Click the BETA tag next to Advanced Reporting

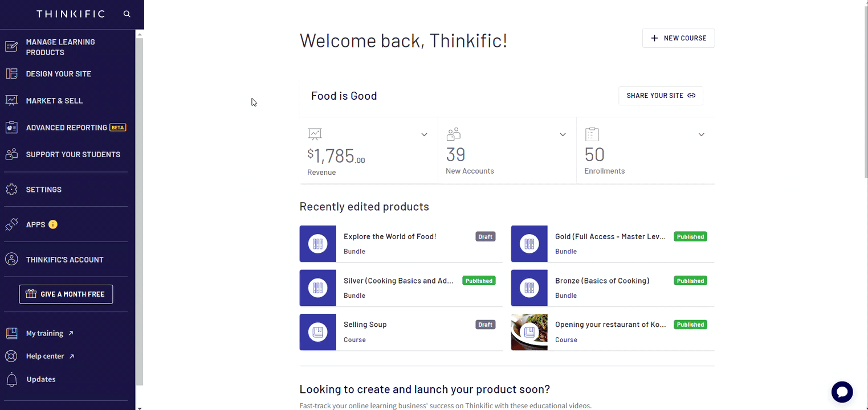(118, 128)
